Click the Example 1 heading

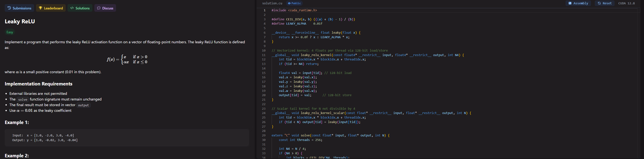17,122
